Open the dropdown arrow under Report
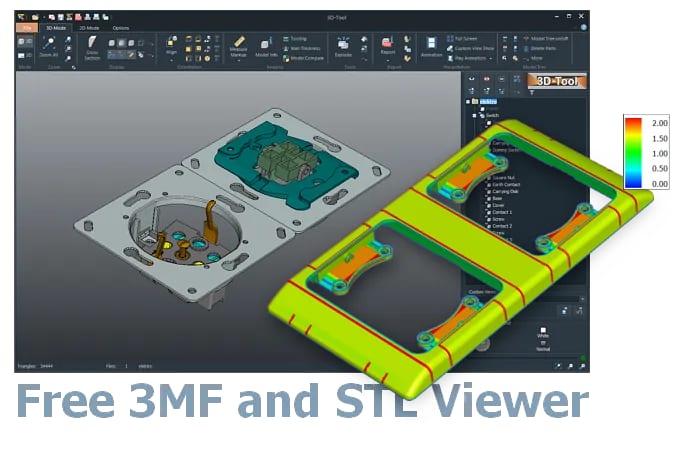This screenshot has height=450, width=680. click(x=388, y=60)
